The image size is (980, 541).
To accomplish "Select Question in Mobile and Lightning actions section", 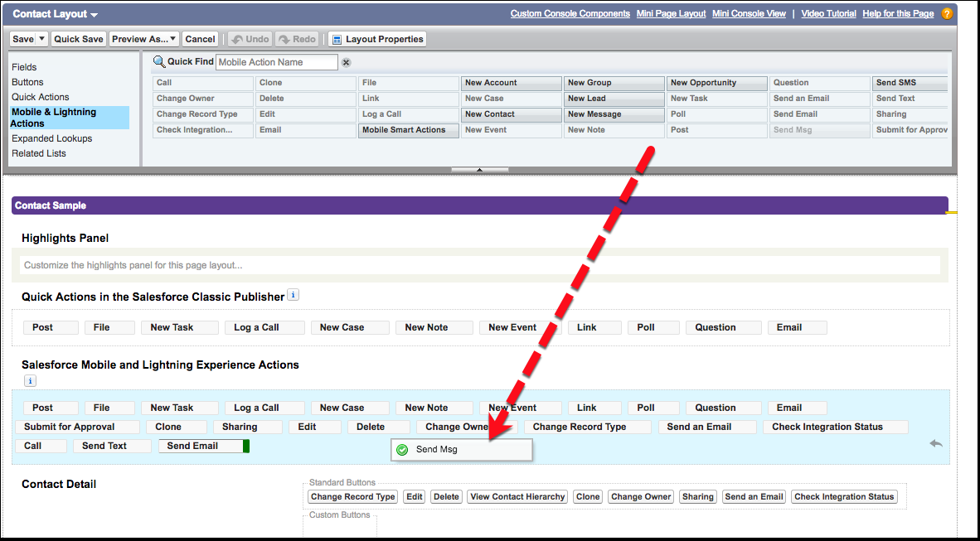I will [724, 408].
